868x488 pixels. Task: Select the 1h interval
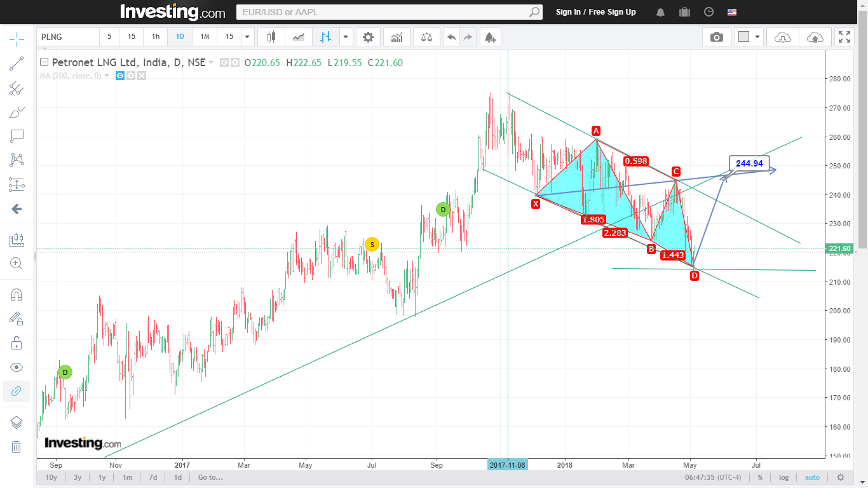coord(156,37)
